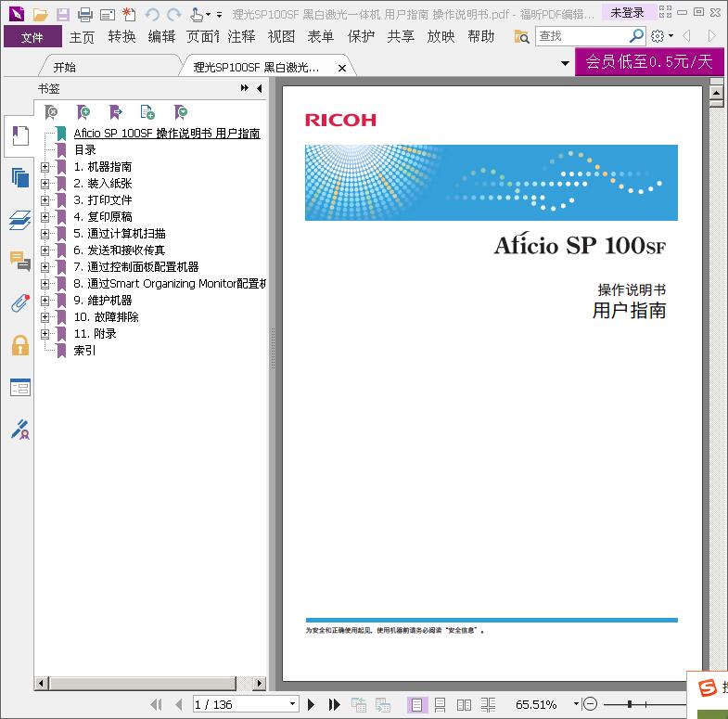
Task: Click the bookmarks panel horizontal scrollbar
Action: tap(143, 683)
